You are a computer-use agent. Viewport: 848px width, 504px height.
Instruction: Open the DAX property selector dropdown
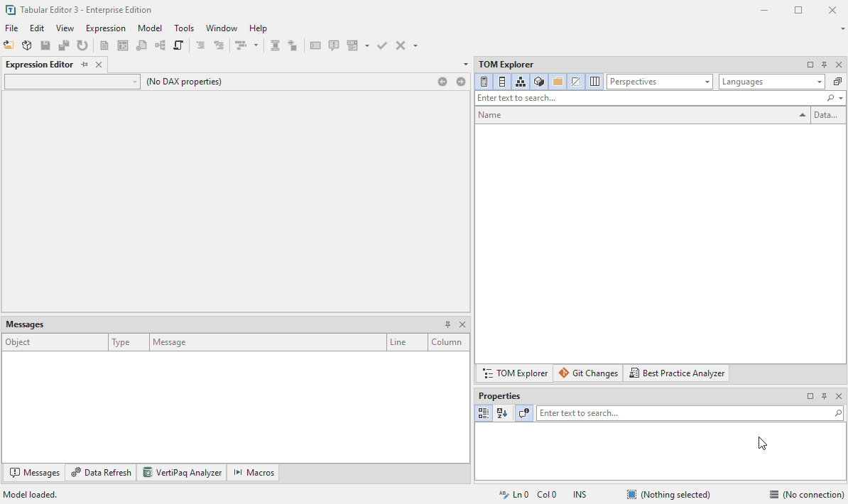[134, 82]
